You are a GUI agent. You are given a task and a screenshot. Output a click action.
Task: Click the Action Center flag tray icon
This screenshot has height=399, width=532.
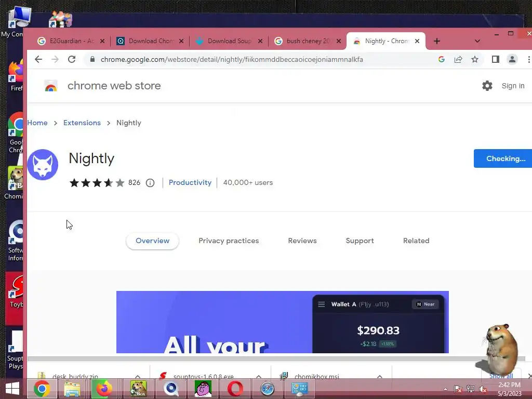(x=458, y=389)
